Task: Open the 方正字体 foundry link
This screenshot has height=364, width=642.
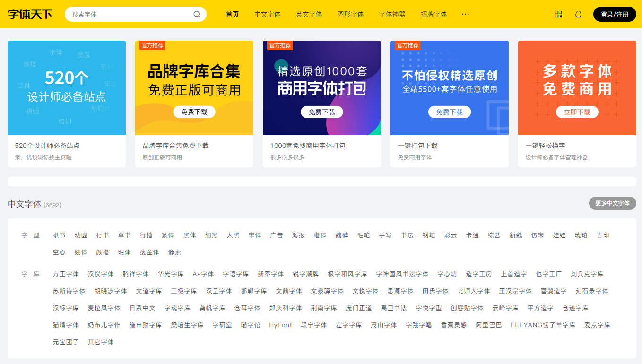Action: tap(66, 274)
